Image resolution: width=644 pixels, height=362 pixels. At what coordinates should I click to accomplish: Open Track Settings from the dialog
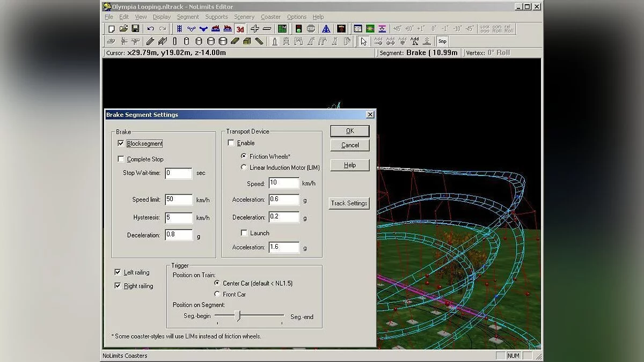pyautogui.click(x=349, y=203)
